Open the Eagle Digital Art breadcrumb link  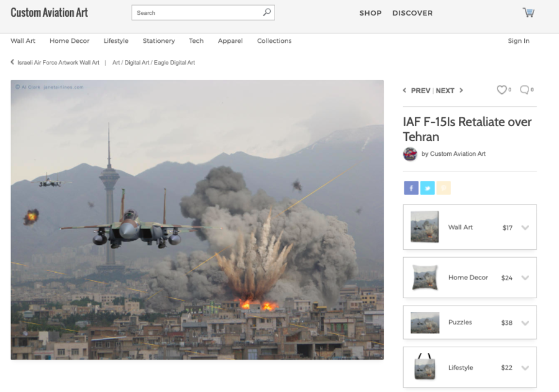coord(175,62)
